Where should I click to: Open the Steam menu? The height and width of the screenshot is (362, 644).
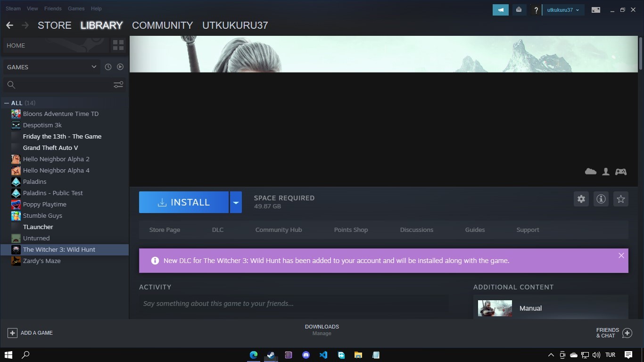click(x=13, y=8)
